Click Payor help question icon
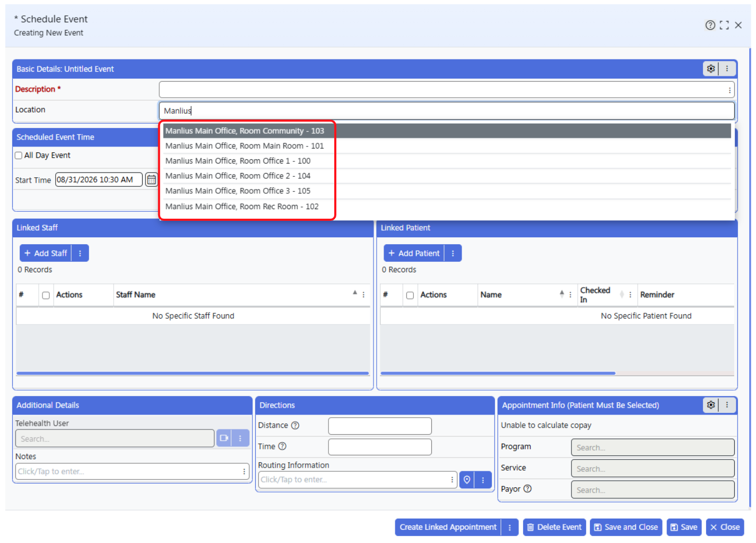The width and height of the screenshot is (756, 543). point(527,489)
